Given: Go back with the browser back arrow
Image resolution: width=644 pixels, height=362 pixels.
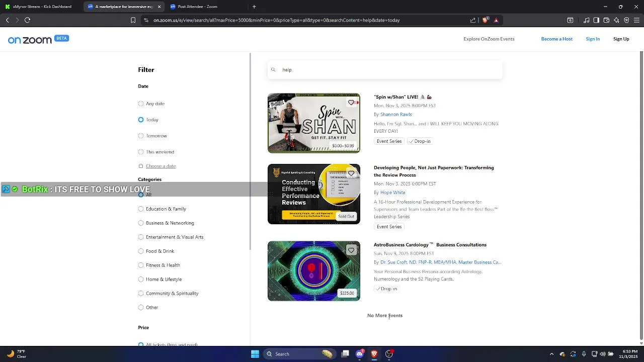Looking at the screenshot, I should (x=7, y=20).
